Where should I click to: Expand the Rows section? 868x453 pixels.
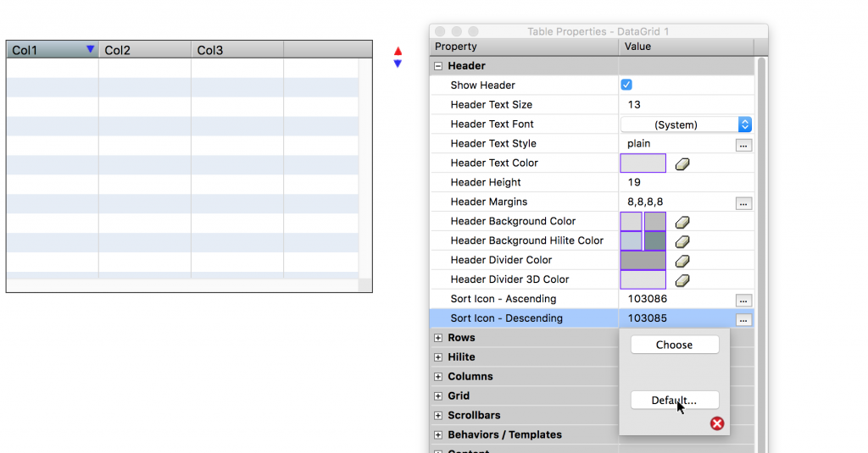pyautogui.click(x=438, y=338)
